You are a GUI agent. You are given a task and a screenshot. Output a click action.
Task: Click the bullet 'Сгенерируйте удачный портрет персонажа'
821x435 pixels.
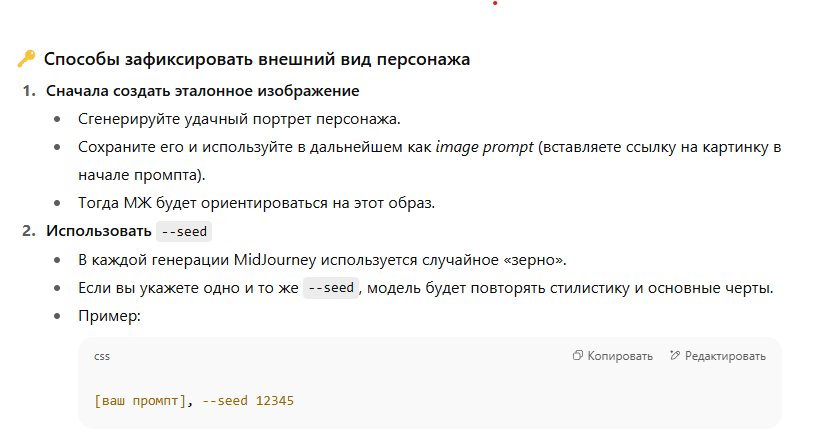239,119
